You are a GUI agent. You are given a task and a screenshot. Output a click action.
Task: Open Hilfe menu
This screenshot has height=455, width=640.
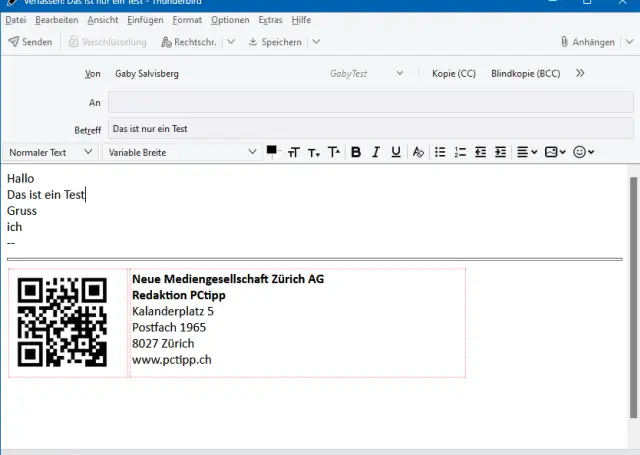point(301,20)
